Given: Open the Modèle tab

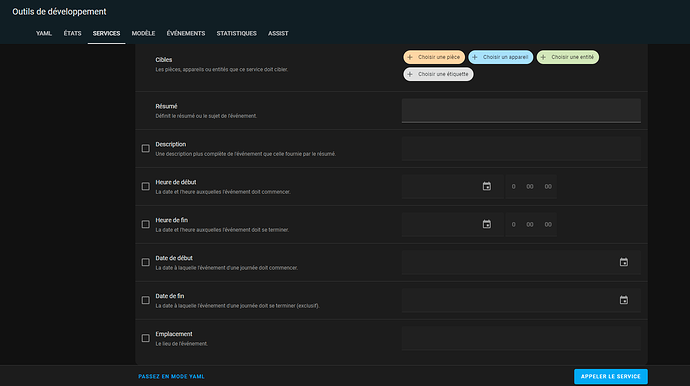Looking at the screenshot, I should [143, 33].
